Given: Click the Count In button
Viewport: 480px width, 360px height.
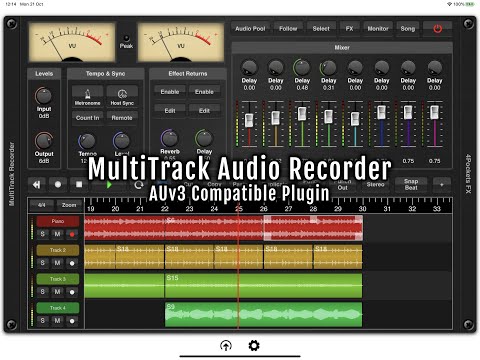Looking at the screenshot, I should point(87,118).
